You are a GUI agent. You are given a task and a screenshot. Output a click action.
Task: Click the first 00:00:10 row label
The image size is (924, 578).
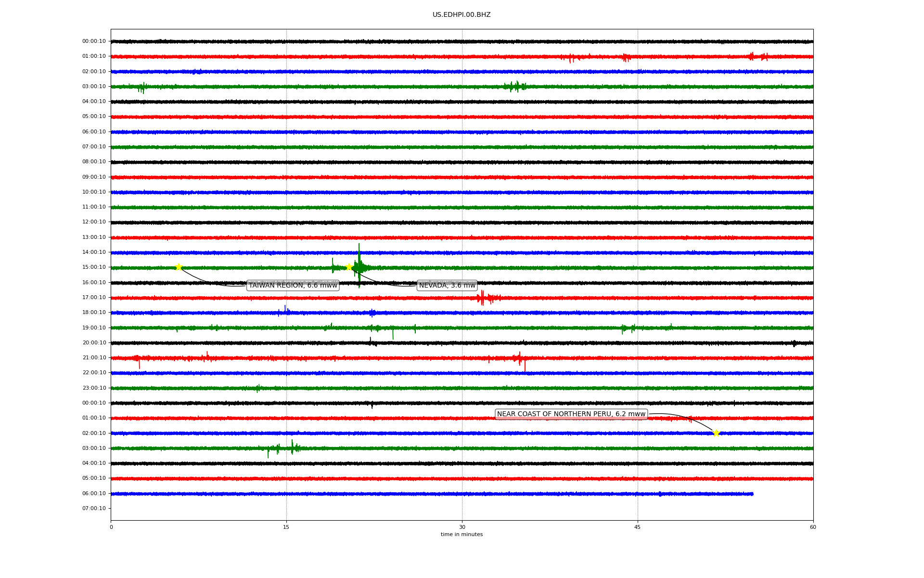pyautogui.click(x=94, y=41)
